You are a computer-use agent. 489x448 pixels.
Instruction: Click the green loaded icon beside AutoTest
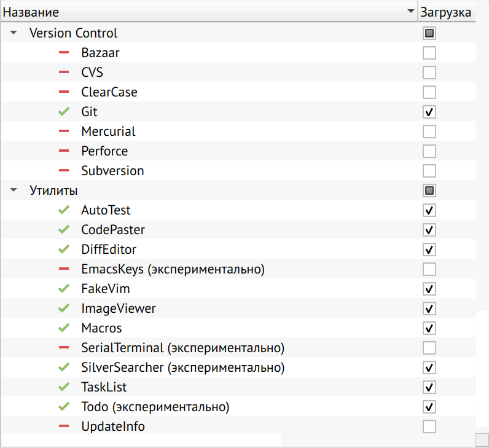(x=64, y=210)
